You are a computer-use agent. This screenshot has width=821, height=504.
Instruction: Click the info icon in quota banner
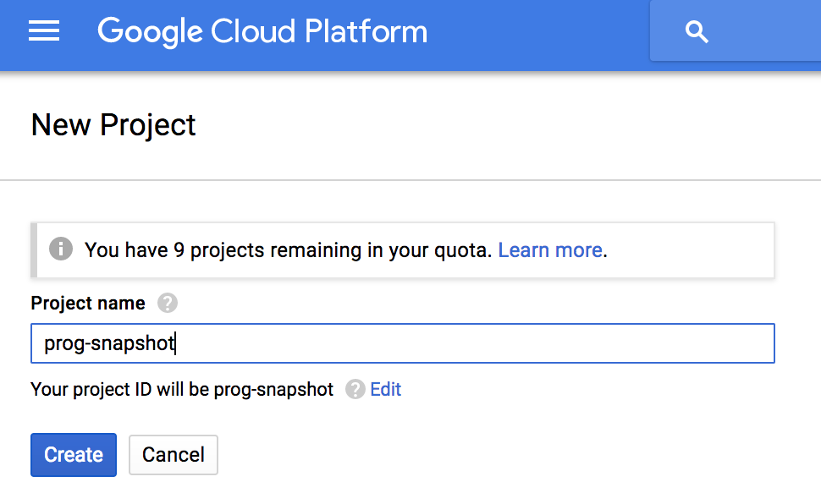tap(61, 249)
